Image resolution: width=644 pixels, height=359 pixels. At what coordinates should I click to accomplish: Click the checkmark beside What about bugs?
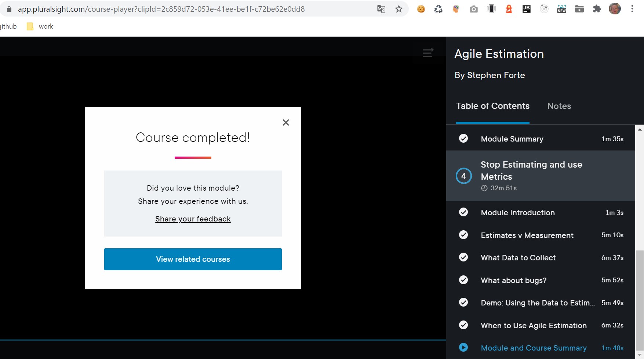point(463,280)
